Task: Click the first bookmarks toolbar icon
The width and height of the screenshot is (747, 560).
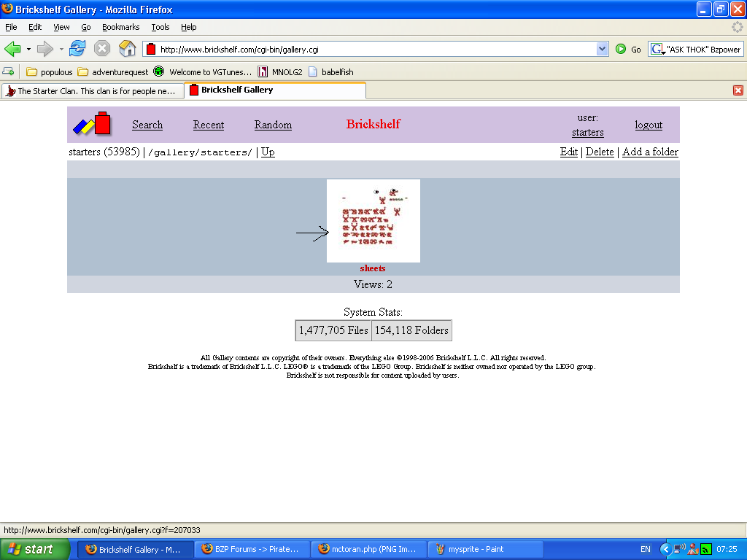Action: coord(8,72)
